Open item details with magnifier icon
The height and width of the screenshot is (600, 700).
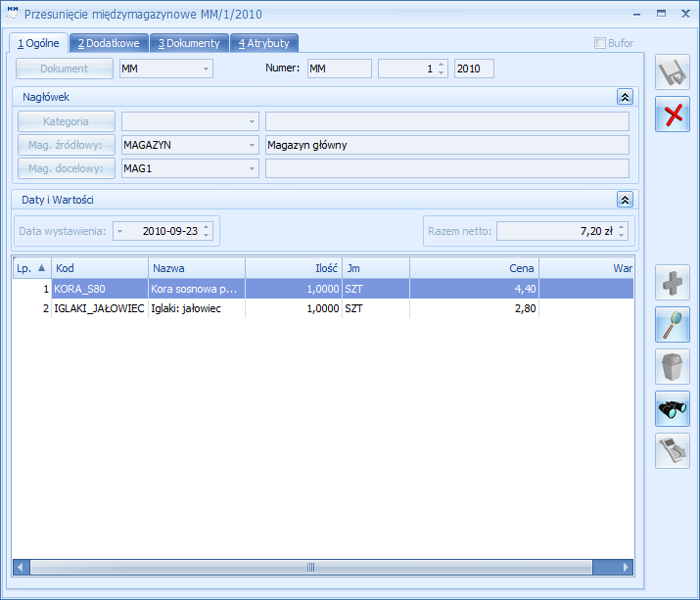click(673, 325)
